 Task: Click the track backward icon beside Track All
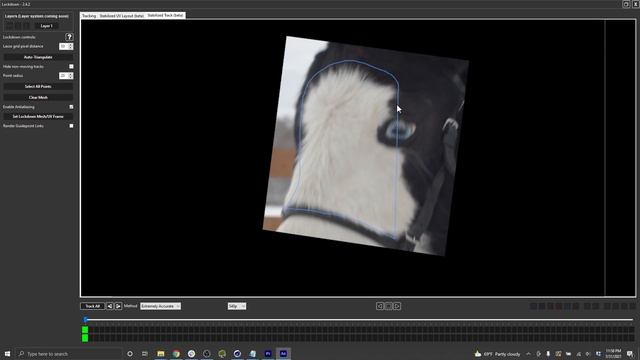[110, 306]
